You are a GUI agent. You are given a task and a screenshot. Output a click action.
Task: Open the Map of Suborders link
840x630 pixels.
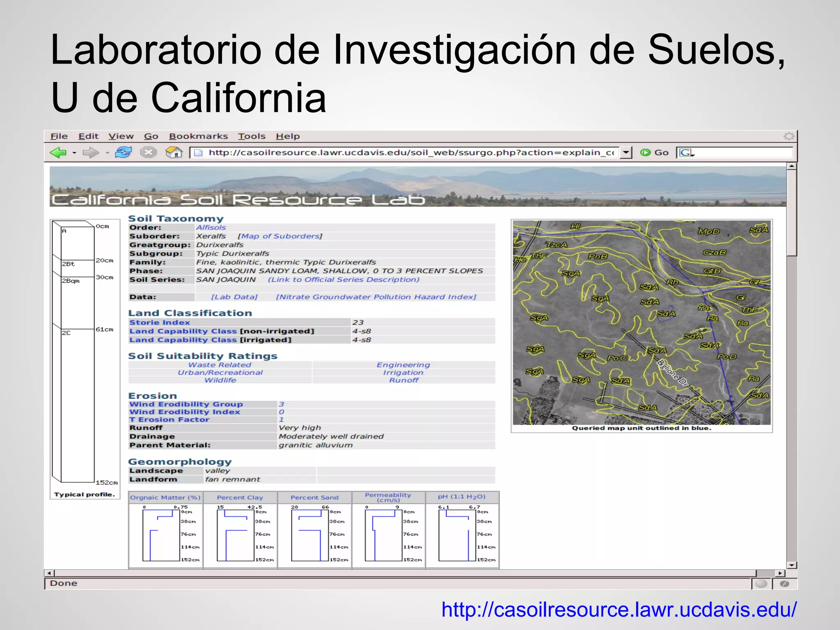(x=280, y=236)
